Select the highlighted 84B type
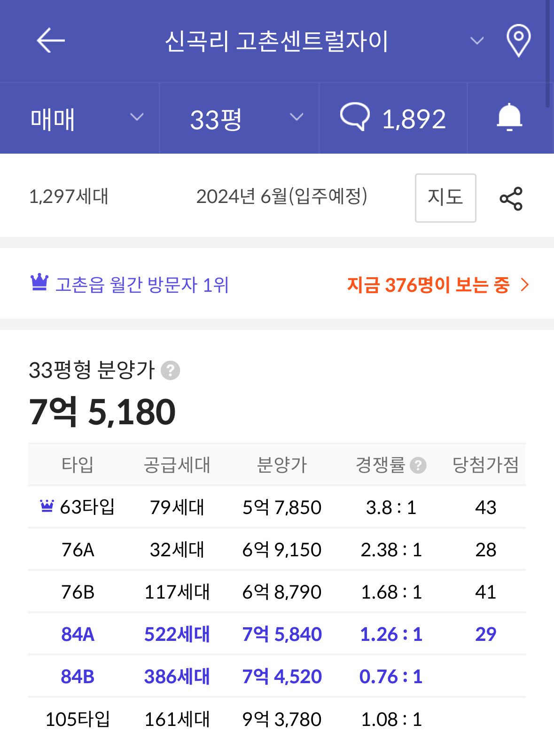Screen dimensions: 554x756 point(78,676)
